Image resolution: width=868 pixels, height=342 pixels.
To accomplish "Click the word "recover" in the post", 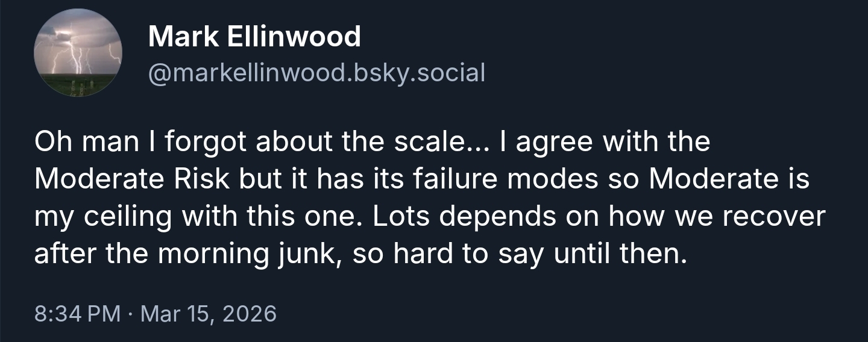I will tap(773, 217).
